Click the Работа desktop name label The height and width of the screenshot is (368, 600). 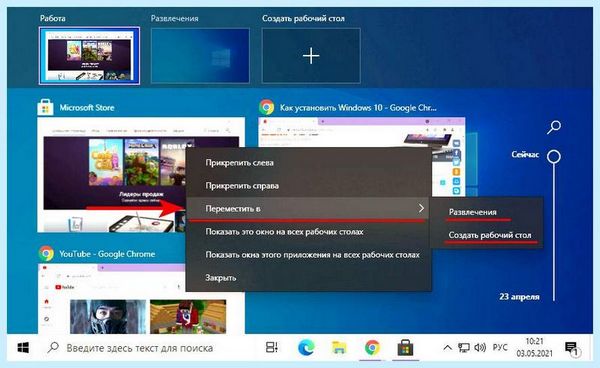coord(53,18)
